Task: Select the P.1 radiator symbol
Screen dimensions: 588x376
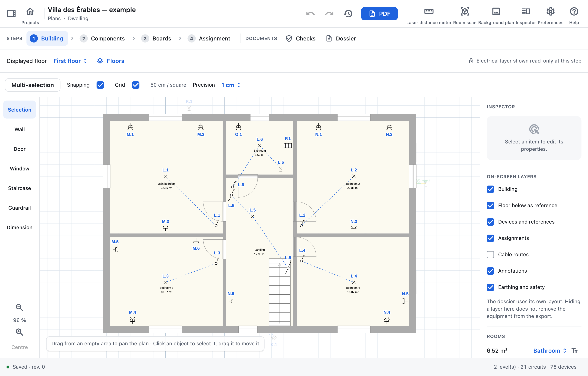Action: pyautogui.click(x=288, y=146)
